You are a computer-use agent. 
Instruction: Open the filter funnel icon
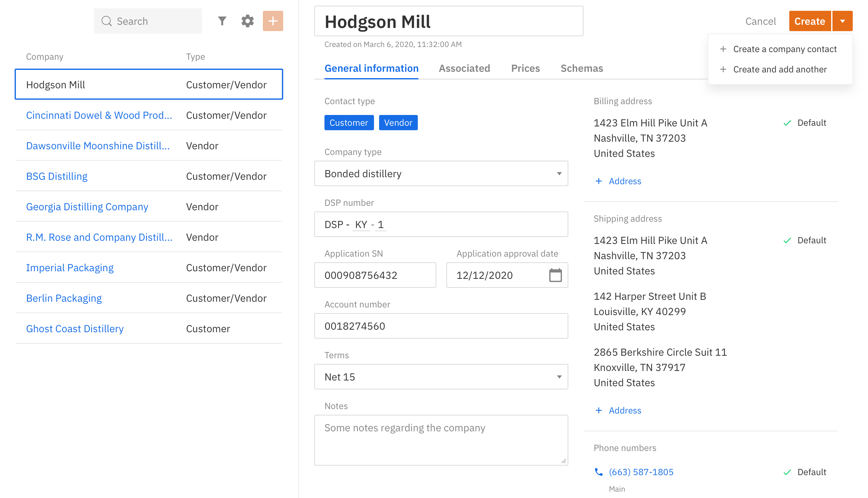[x=222, y=21]
